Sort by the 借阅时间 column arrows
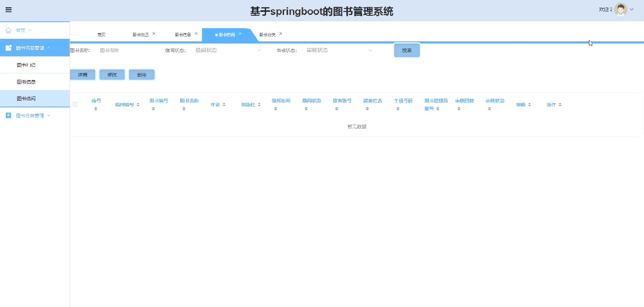Image resolution: width=644 pixels, height=307 pixels. tap(275, 109)
